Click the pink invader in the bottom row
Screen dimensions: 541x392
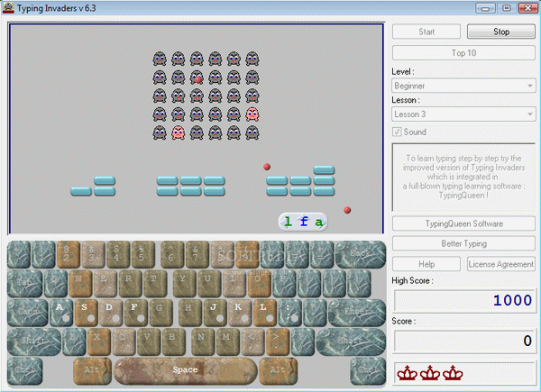point(178,133)
